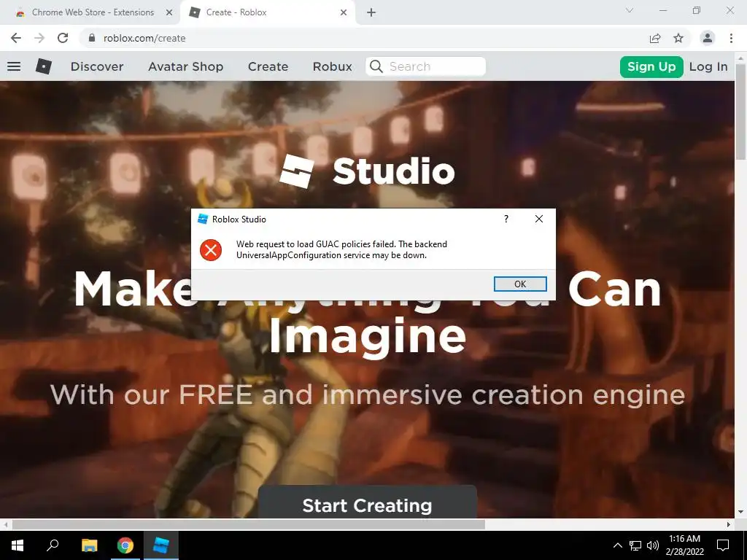Image resolution: width=747 pixels, height=560 pixels.
Task: Reload the current page
Action: (x=63, y=38)
